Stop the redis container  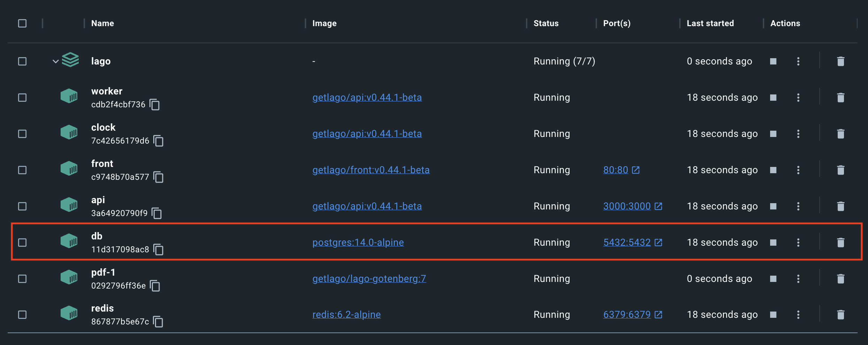coord(773,315)
